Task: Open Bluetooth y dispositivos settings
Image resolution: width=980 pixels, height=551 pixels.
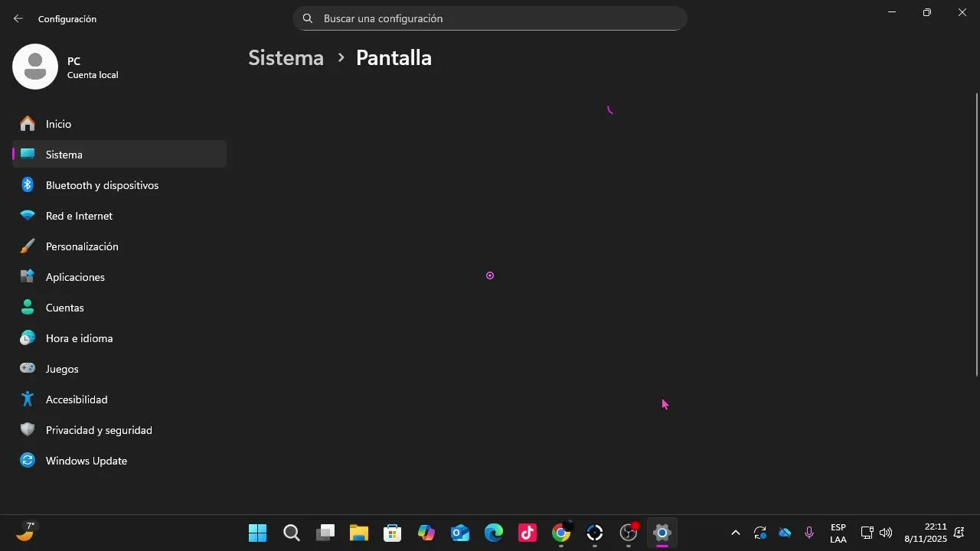Action: pos(119,185)
